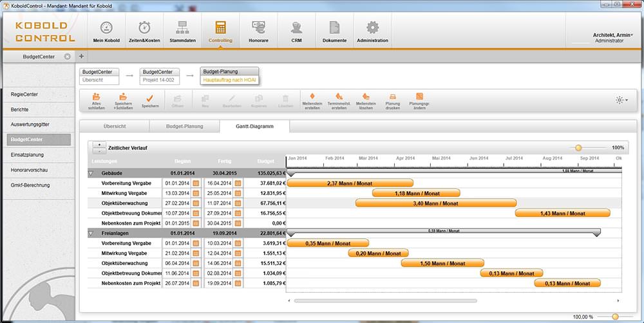
Task: Click Hauptauftrag nach HOAI breadcrumb
Action: click(x=230, y=80)
